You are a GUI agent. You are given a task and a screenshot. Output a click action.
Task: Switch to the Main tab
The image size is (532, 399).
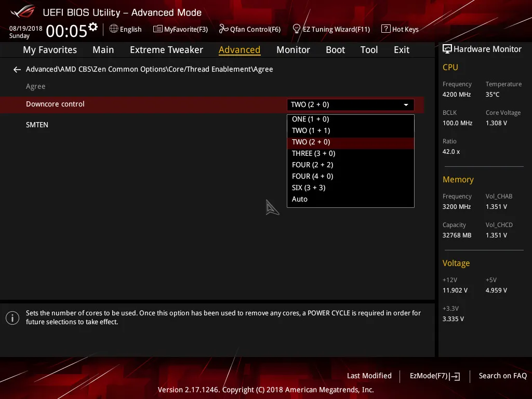[103, 50]
